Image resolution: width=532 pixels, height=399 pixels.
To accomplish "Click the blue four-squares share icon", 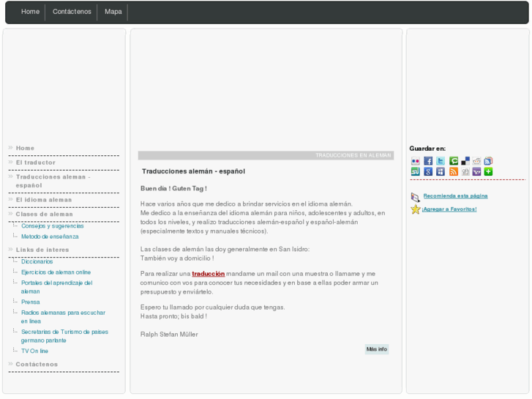I will [441, 171].
